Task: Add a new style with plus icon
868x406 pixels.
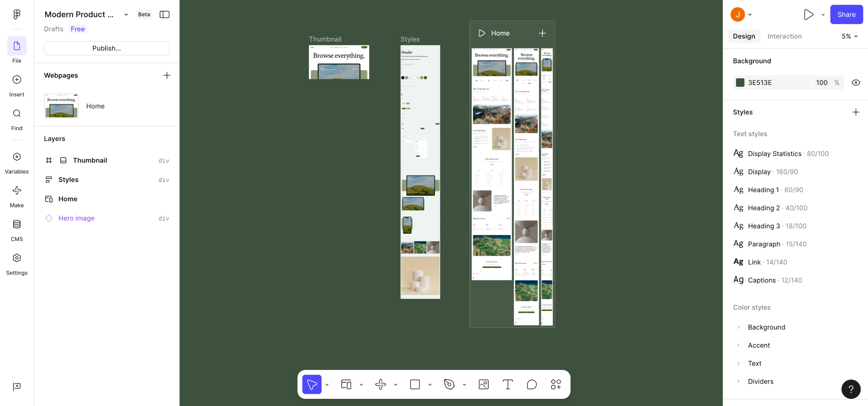Action: (855, 112)
